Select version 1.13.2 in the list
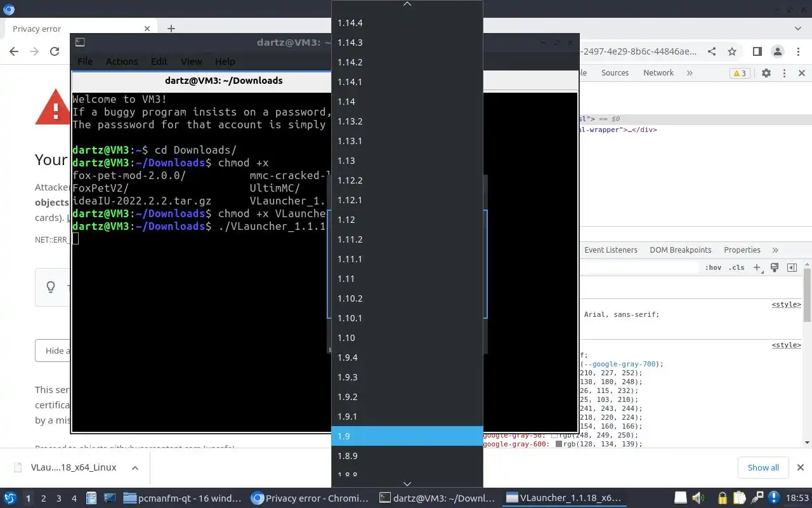The height and width of the screenshot is (508, 812). coord(407,121)
